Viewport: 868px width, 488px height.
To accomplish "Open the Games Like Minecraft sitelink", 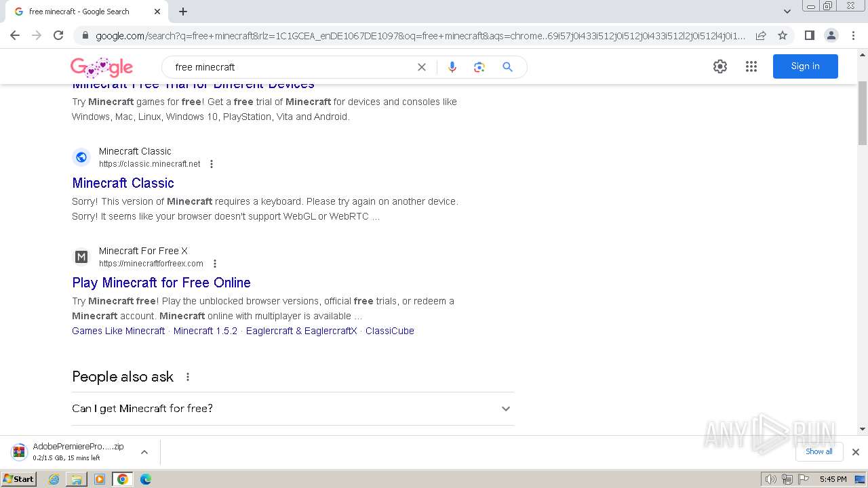I will click(x=118, y=331).
